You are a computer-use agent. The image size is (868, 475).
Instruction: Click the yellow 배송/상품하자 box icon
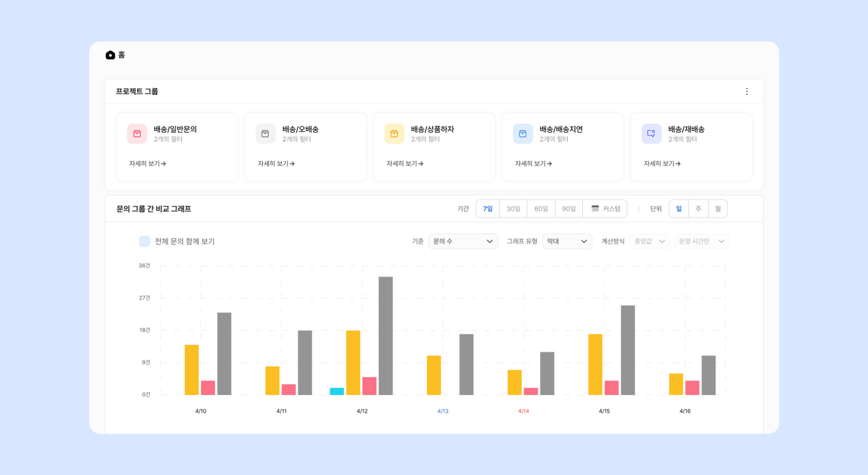[394, 134]
